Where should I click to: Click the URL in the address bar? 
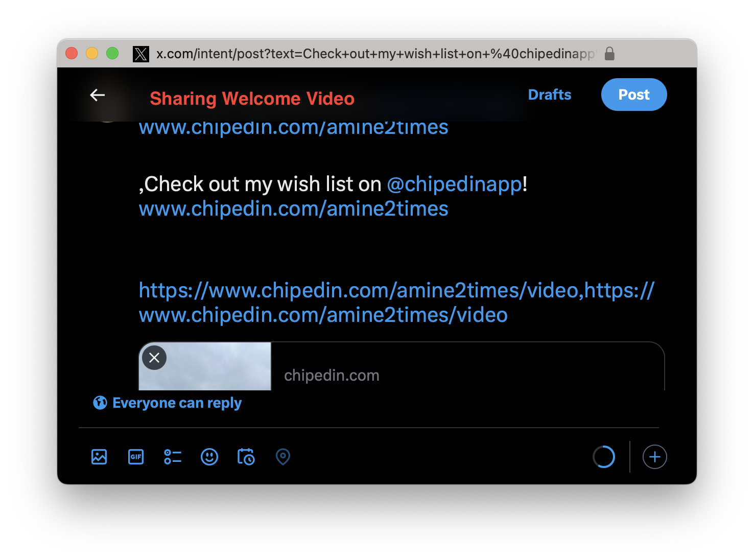pos(375,54)
